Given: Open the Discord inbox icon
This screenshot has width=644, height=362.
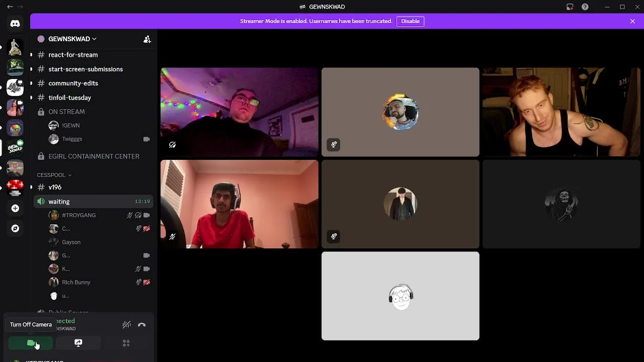Looking at the screenshot, I should (570, 7).
